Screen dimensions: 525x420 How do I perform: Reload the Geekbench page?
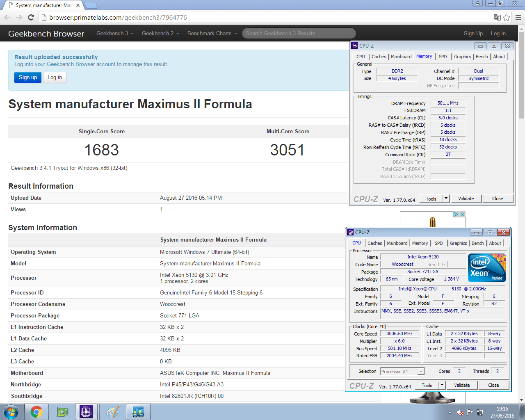(x=31, y=17)
